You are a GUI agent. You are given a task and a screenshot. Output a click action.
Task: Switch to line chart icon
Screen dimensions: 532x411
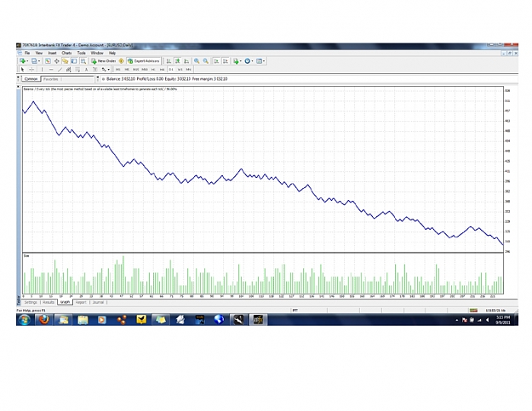pyautogui.click(x=186, y=61)
